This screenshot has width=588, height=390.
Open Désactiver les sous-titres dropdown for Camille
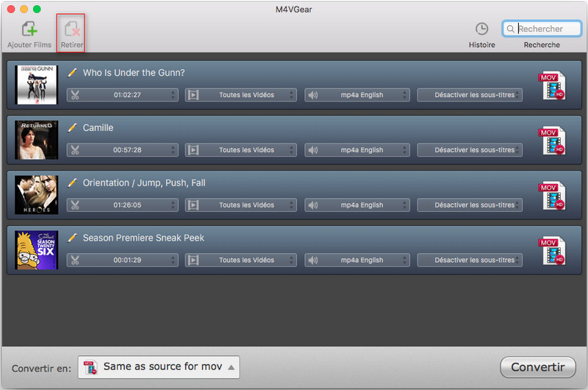[x=470, y=150]
